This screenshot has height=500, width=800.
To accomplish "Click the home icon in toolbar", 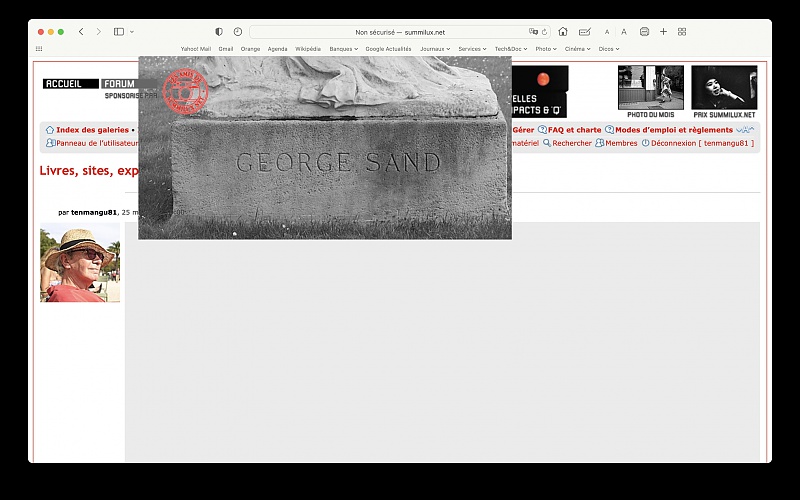I will (563, 32).
